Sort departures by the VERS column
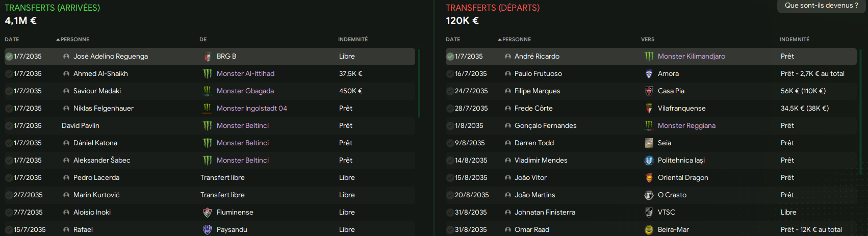 point(648,39)
